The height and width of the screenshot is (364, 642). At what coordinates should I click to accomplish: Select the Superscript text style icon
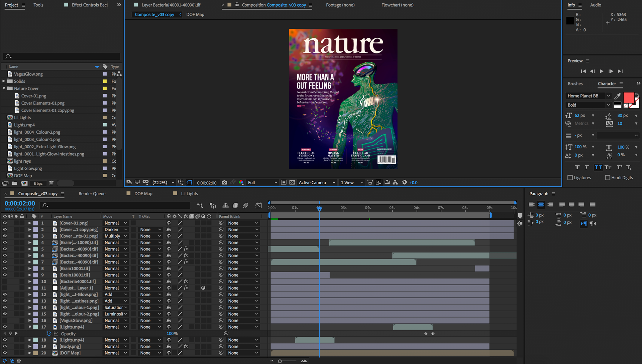coord(619,167)
